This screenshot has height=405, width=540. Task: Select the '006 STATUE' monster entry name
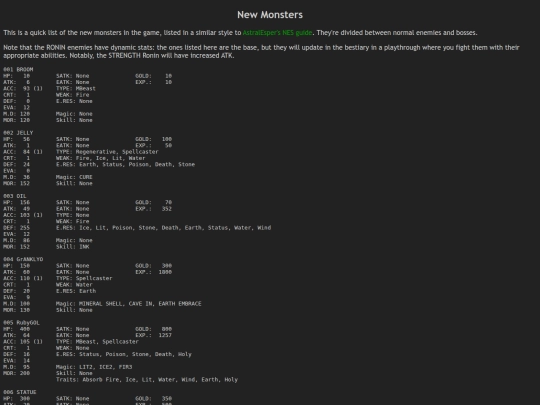pos(20,392)
